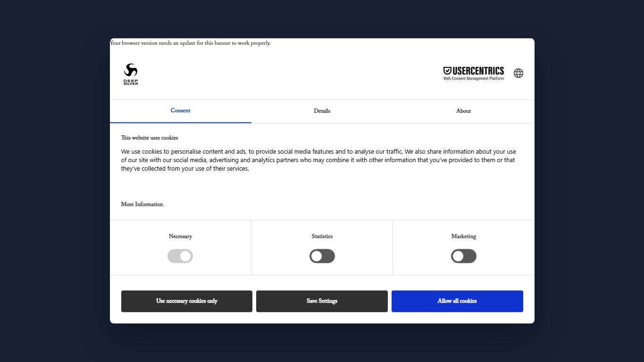
Task: Click the Save Settings button
Action: (322, 301)
